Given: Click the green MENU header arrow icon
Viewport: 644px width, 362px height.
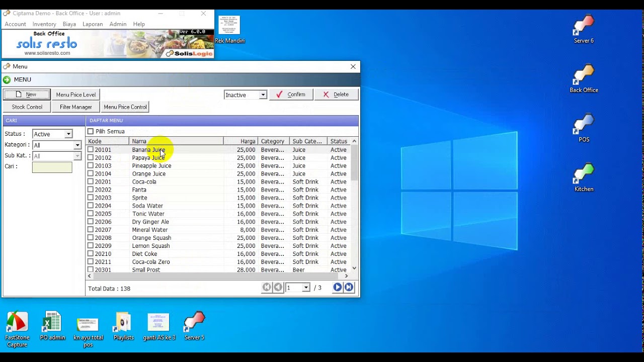Looking at the screenshot, I should tap(7, 79).
